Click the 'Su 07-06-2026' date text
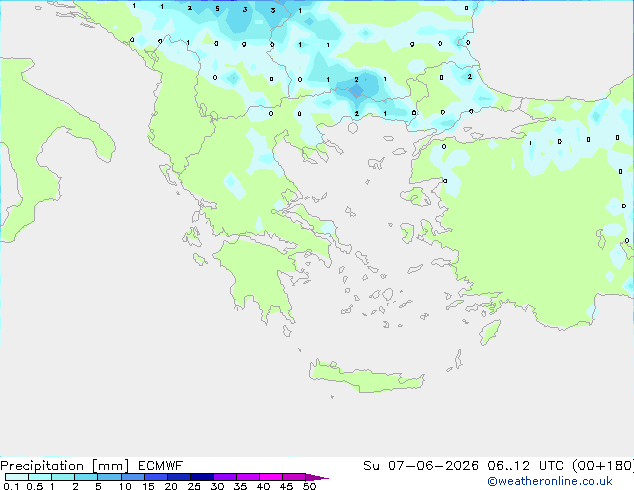The height and width of the screenshot is (490, 634). click(421, 466)
